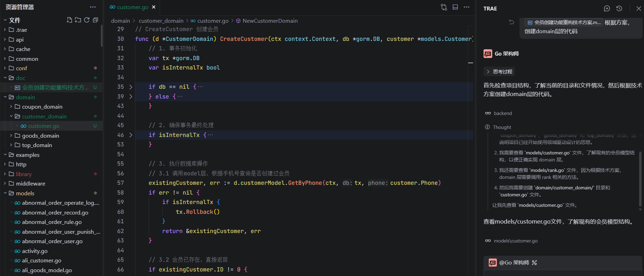Refresh the file explorer
Viewport: 644px width, 276px height.
click(87, 20)
